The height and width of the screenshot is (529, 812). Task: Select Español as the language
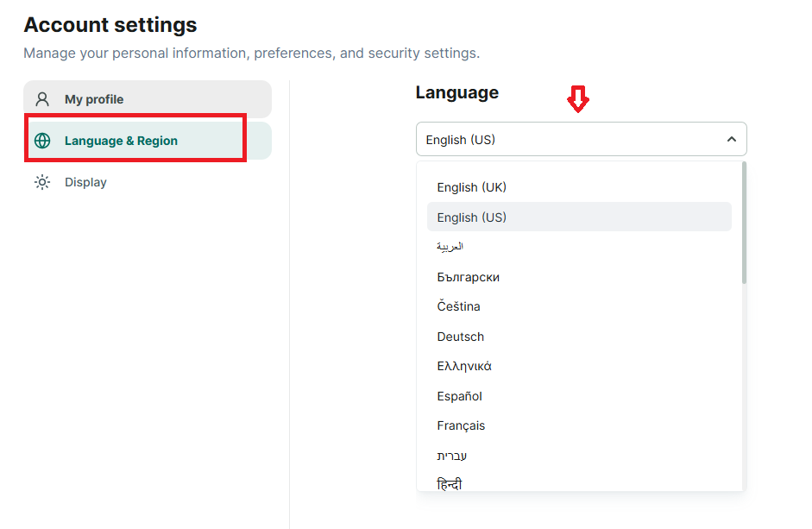point(579,396)
